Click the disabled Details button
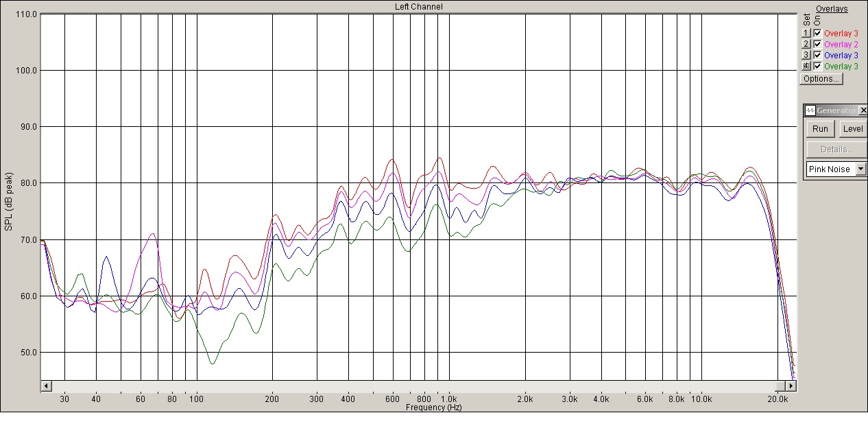The height and width of the screenshot is (437, 868). tap(836, 149)
